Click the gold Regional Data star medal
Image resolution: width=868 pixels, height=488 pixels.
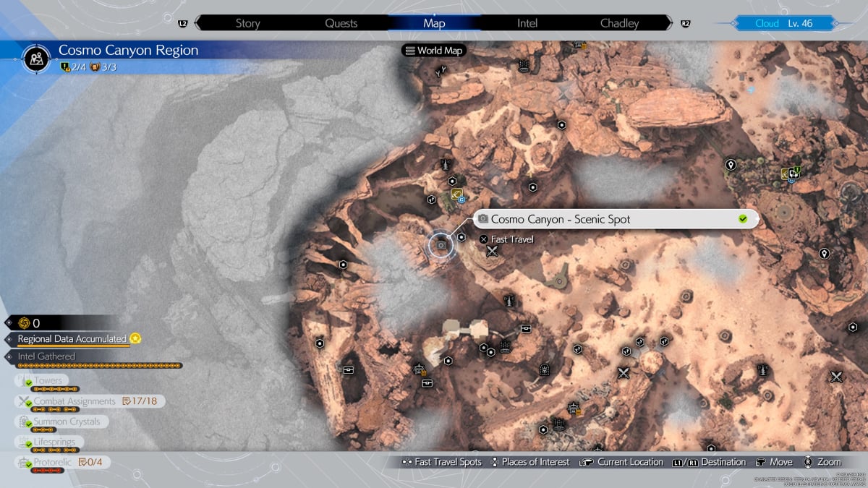(135, 338)
